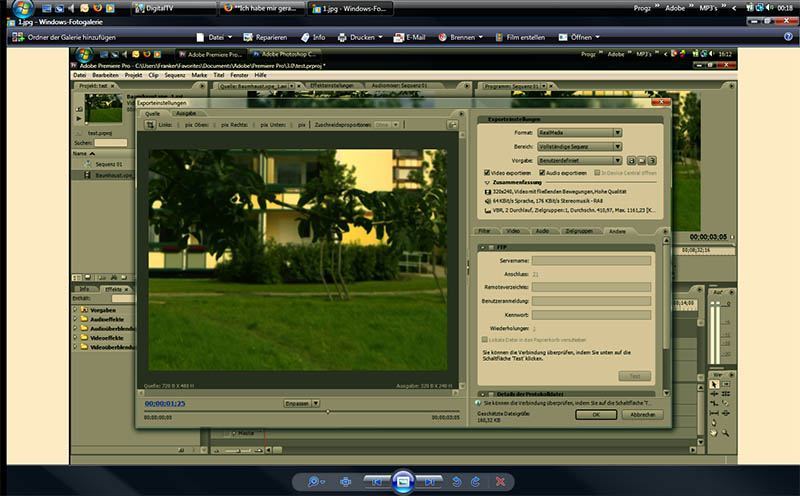This screenshot has height=496, width=800.
Task: Click the save preset icon next to Vorgabe
Action: [631, 160]
